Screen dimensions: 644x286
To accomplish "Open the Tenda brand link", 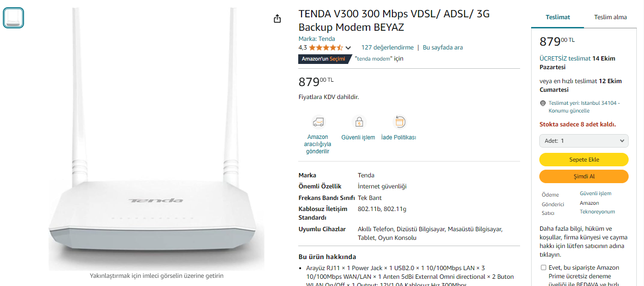I will 327,39.
